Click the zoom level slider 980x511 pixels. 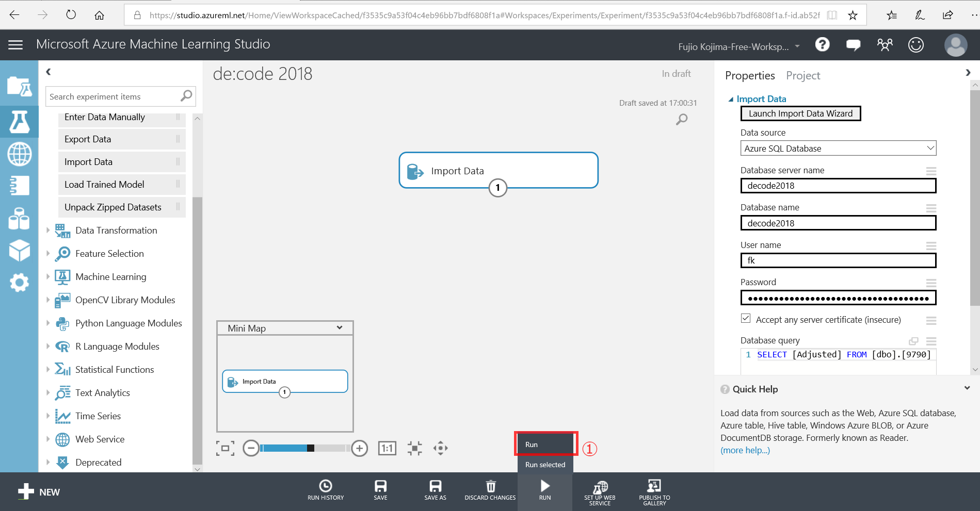click(306, 448)
